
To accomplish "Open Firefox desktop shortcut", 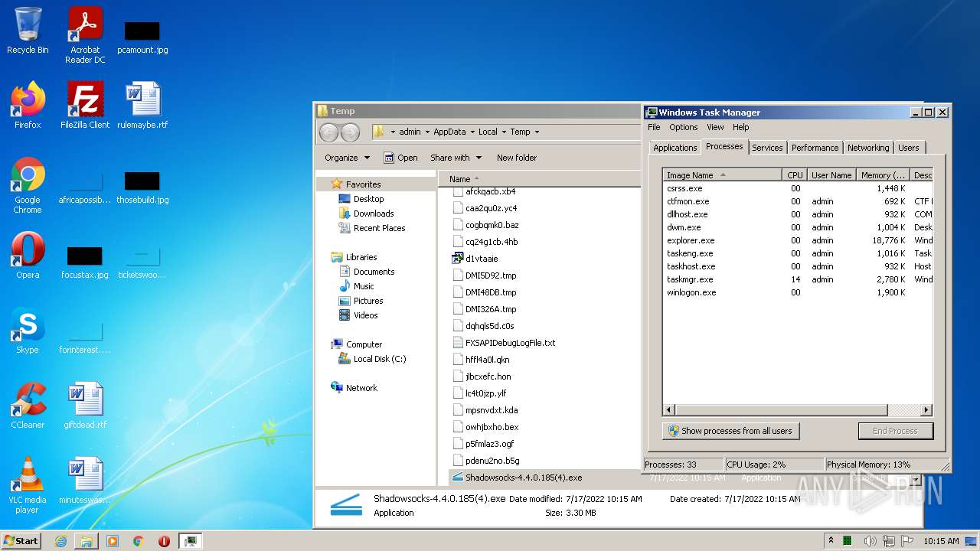I will click(x=28, y=106).
